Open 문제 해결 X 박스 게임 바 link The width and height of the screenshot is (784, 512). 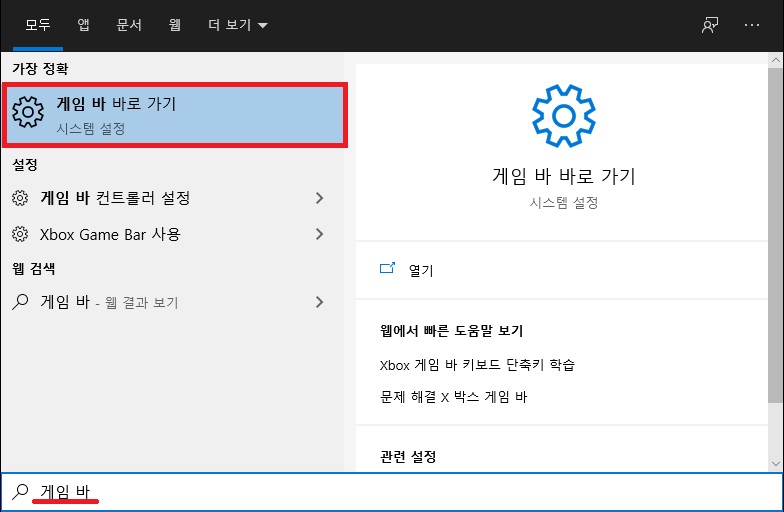[453, 397]
